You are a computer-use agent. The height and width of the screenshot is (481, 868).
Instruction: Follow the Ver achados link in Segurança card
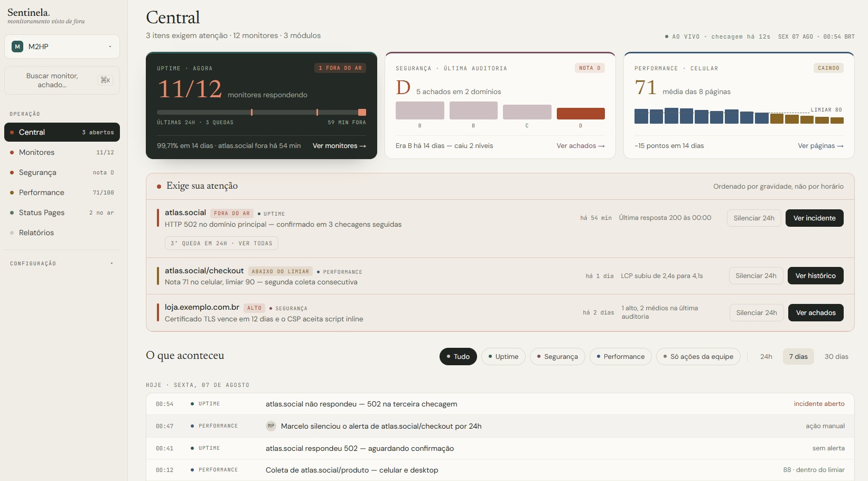(x=580, y=146)
